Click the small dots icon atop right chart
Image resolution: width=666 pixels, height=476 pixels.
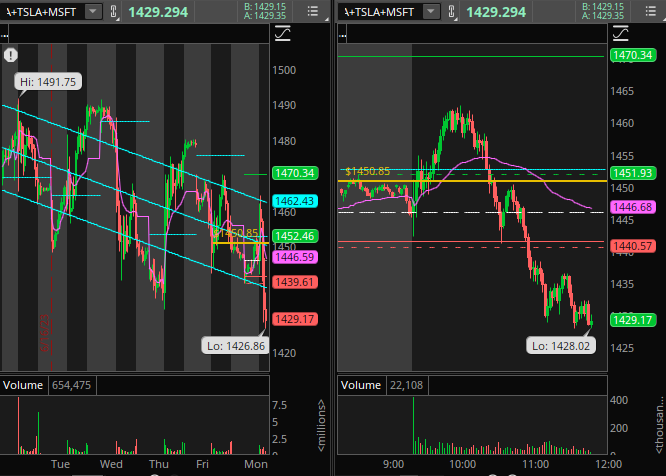click(x=344, y=33)
